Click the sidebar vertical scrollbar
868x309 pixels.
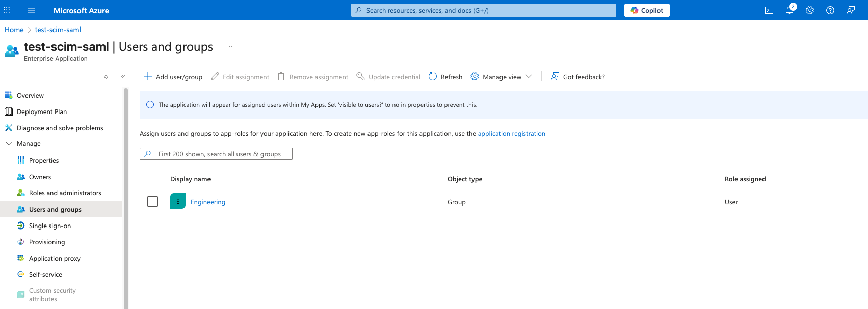tap(125, 199)
